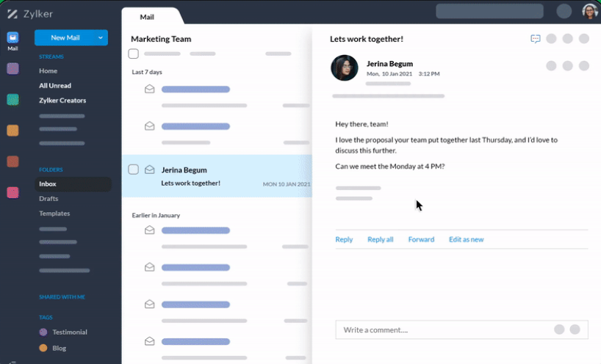Click the Reply link
This screenshot has height=364, width=601.
344,239
